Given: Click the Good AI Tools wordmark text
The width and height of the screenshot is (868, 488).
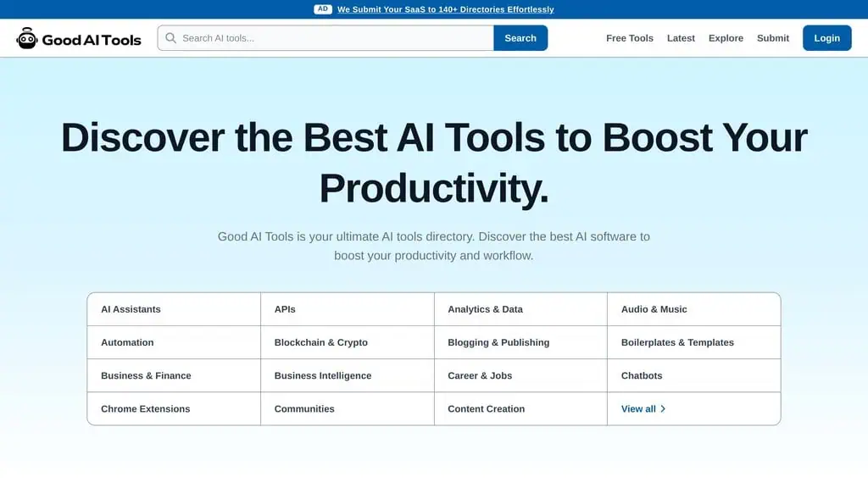Looking at the screenshot, I should pyautogui.click(x=92, y=40).
